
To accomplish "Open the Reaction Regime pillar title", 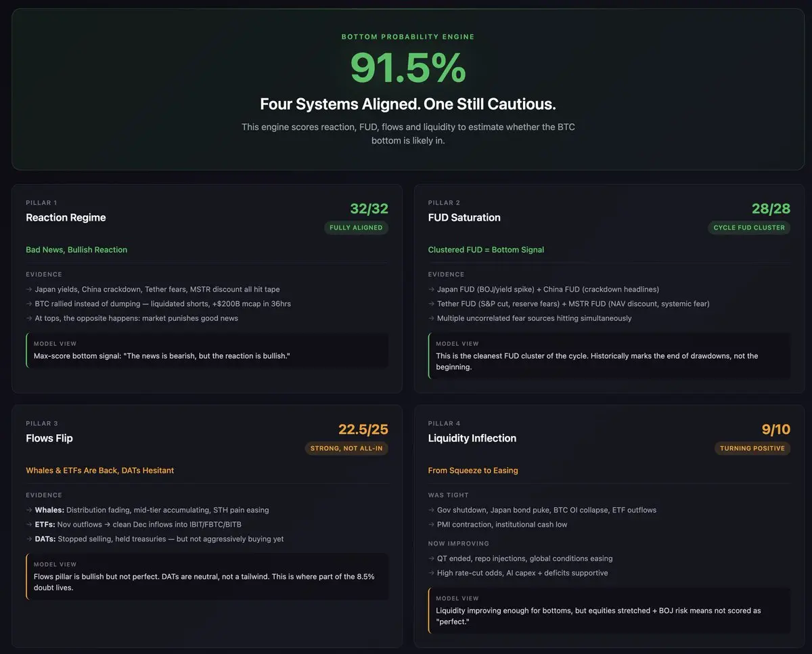I will pyautogui.click(x=66, y=217).
